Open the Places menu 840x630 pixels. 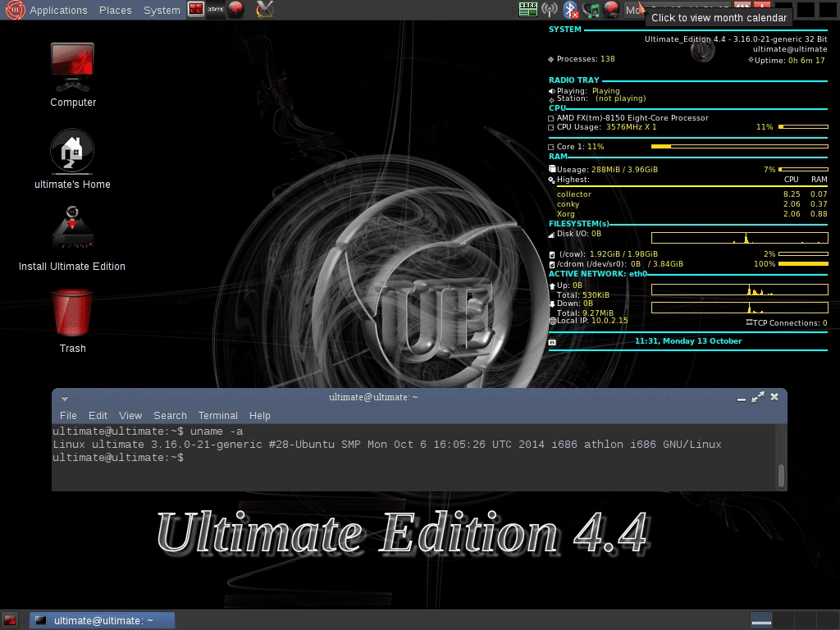pos(115,10)
